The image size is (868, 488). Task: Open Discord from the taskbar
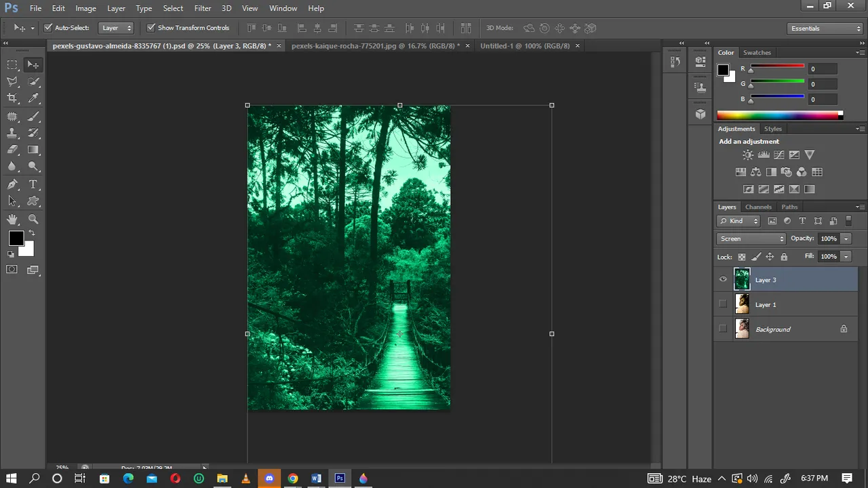(269, 479)
